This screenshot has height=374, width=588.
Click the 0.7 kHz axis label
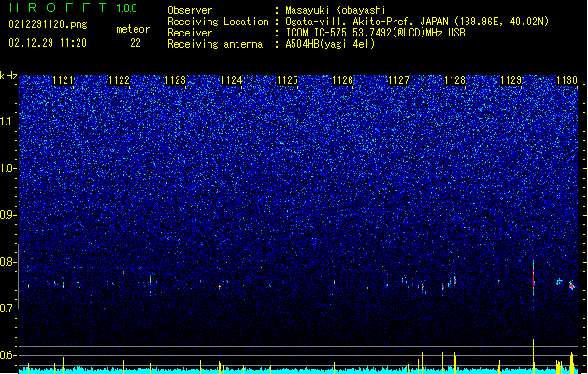tap(8, 309)
